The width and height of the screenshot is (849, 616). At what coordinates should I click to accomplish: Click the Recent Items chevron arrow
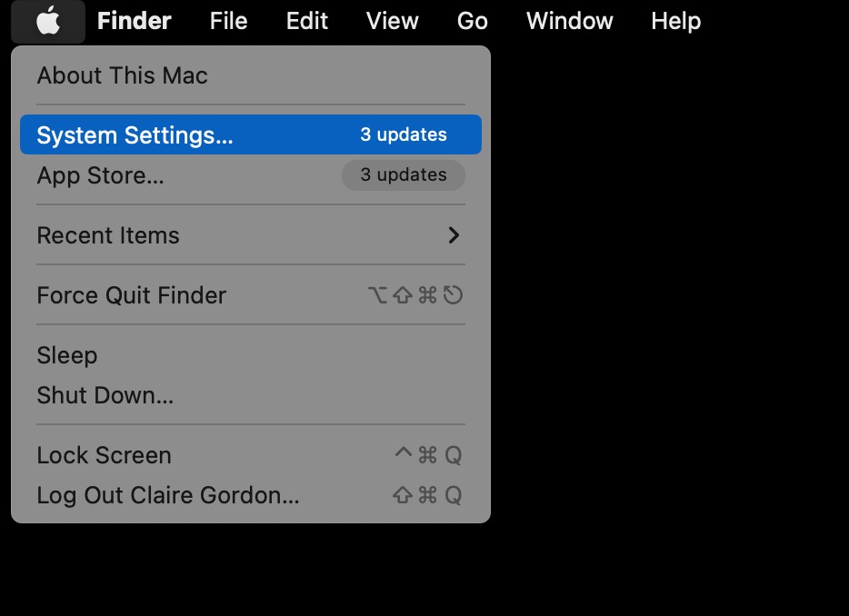pos(454,235)
